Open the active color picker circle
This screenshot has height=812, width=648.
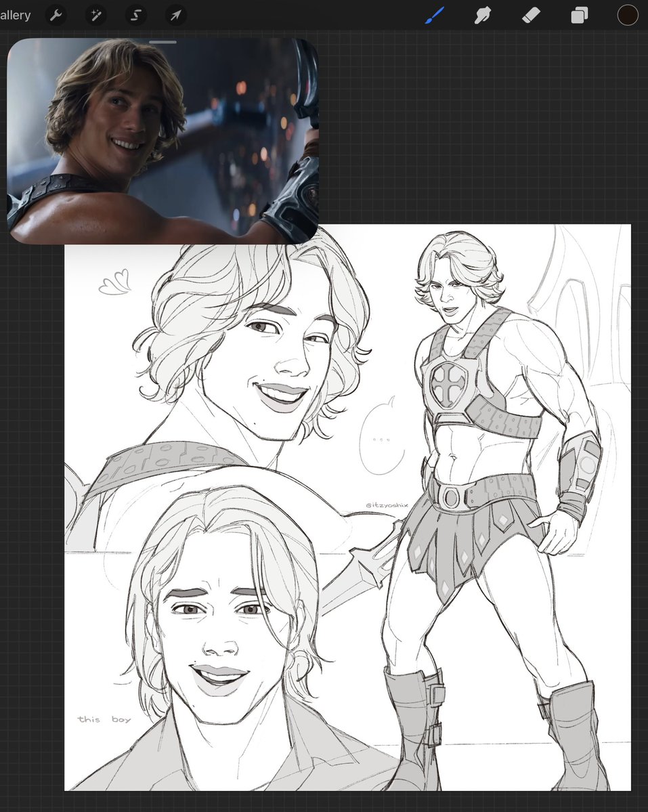pyautogui.click(x=627, y=15)
